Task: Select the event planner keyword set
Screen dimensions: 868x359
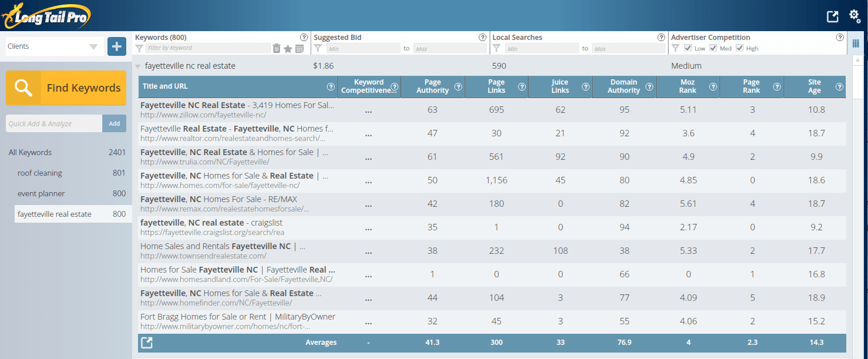Action: [x=71, y=193]
